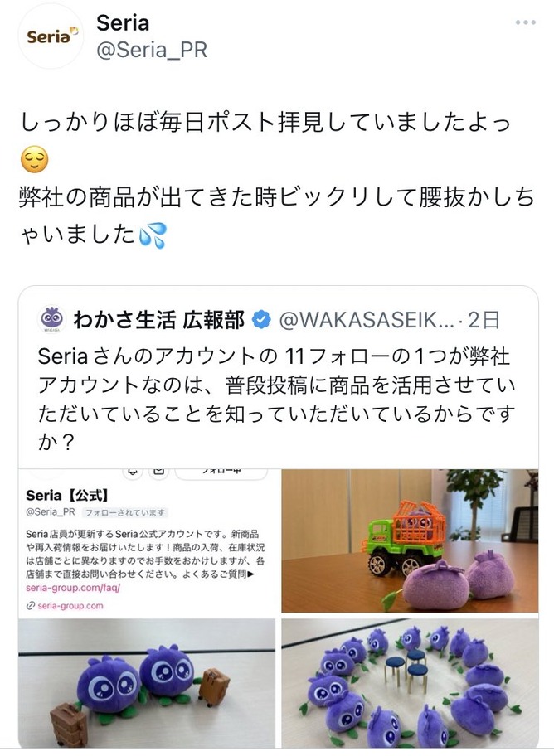
Task: Open the quoted post text body
Action: pos(276,400)
